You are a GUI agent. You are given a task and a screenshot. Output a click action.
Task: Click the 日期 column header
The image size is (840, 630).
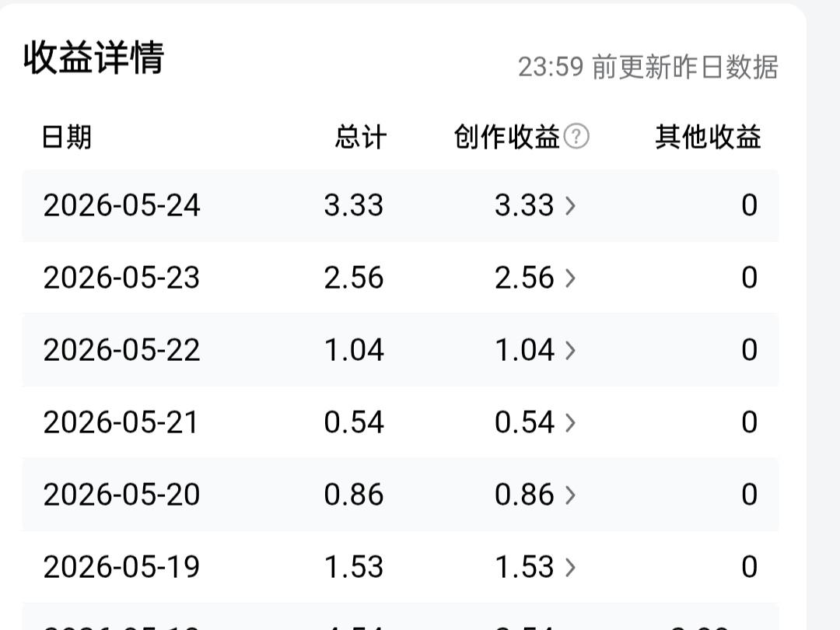(66, 137)
